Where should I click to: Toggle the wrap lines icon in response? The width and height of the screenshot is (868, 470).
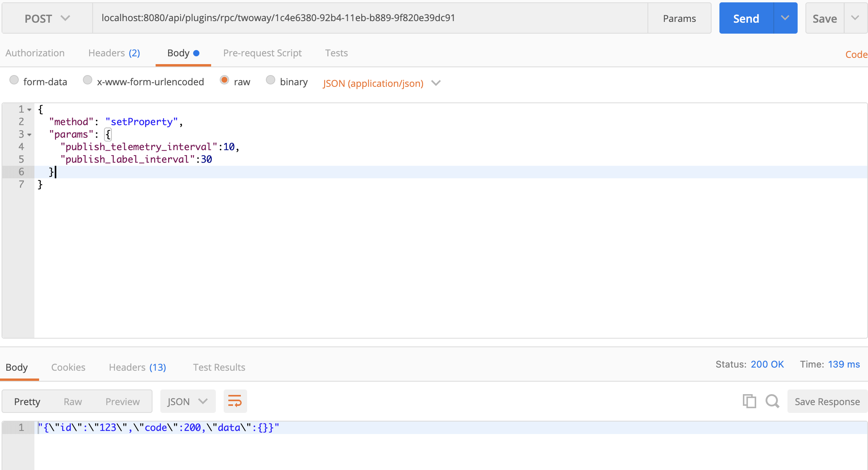[x=235, y=401]
